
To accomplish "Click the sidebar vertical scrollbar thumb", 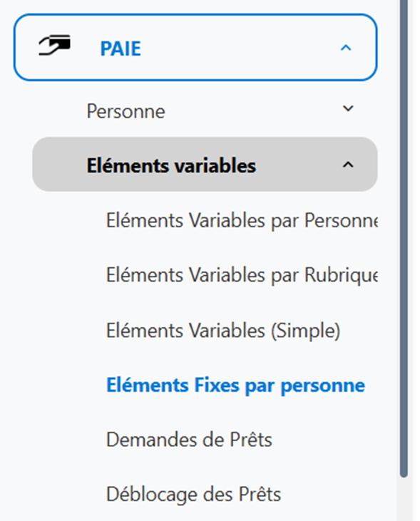I will (404, 239).
